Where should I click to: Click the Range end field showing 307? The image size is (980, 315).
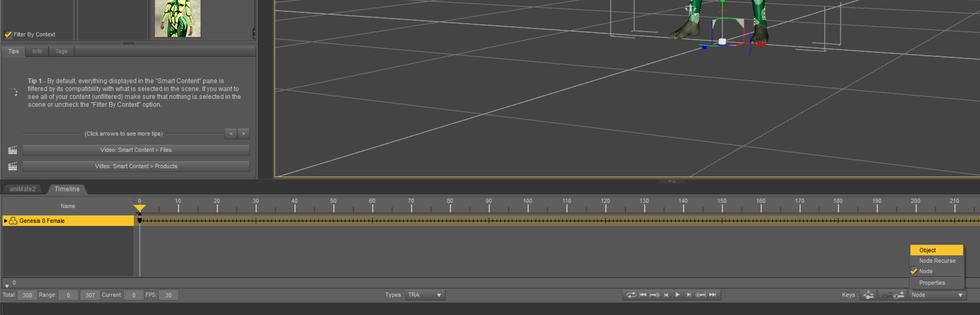coord(90,295)
